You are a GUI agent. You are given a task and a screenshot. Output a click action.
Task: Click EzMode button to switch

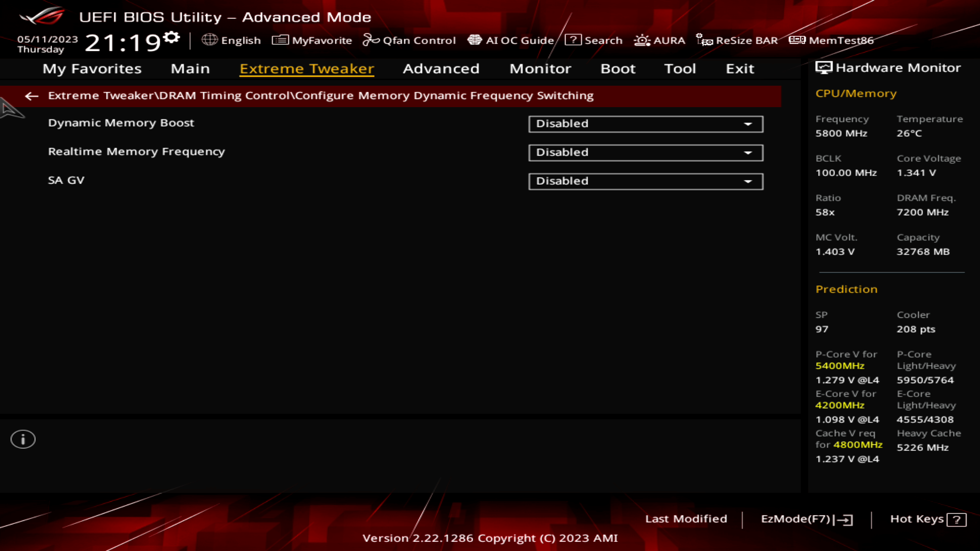pos(806,518)
